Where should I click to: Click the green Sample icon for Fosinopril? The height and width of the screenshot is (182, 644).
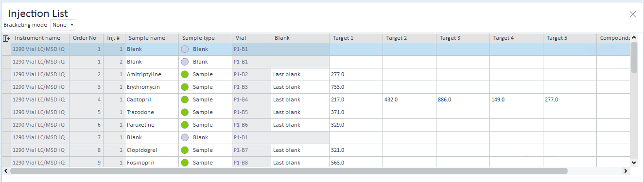pos(185,163)
